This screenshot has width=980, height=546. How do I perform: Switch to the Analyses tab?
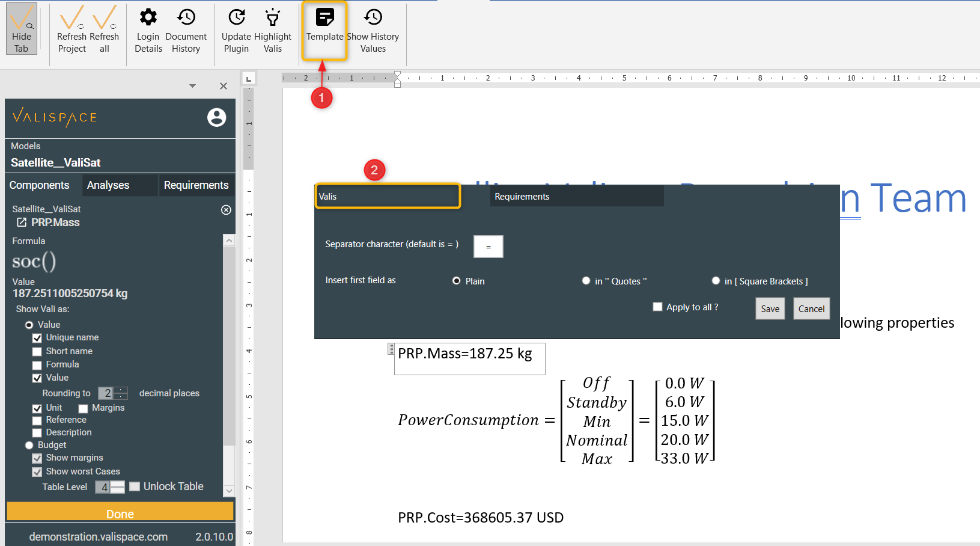(x=108, y=185)
